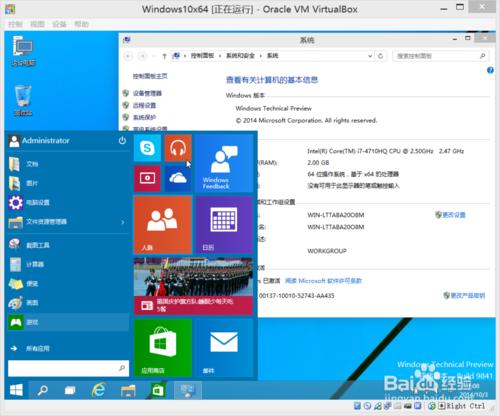Open Help in System window
The image size is (500, 416).
click(x=490, y=70)
